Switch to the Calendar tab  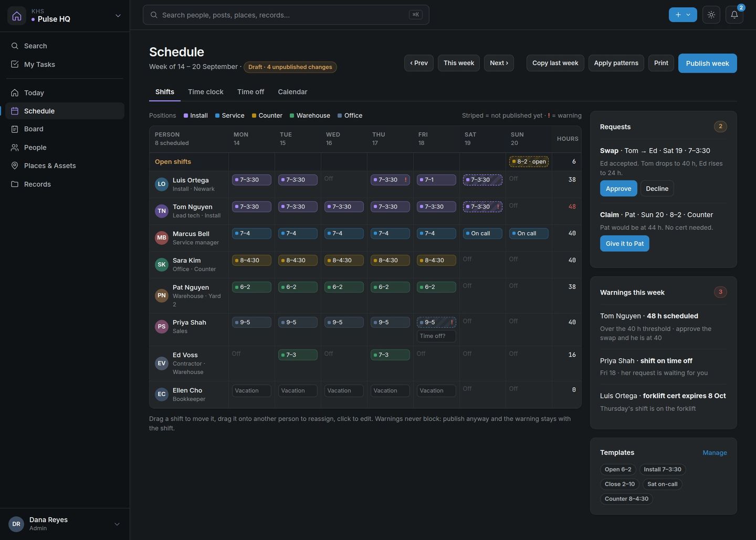click(292, 92)
